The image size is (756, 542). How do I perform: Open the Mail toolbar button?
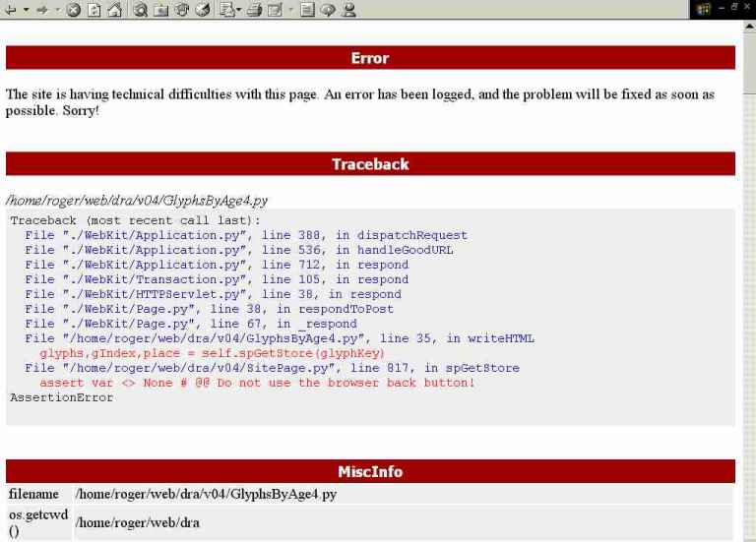(x=227, y=9)
